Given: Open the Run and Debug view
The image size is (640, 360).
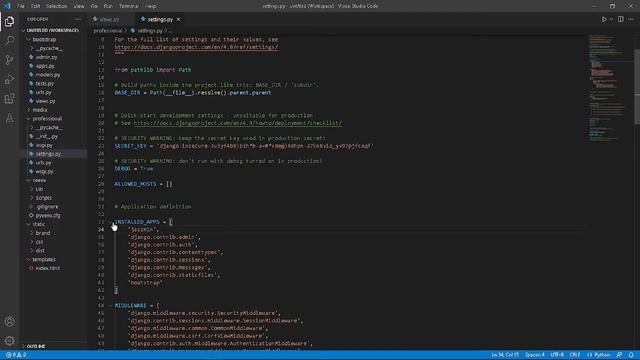Looking at the screenshot, I should point(9,79).
